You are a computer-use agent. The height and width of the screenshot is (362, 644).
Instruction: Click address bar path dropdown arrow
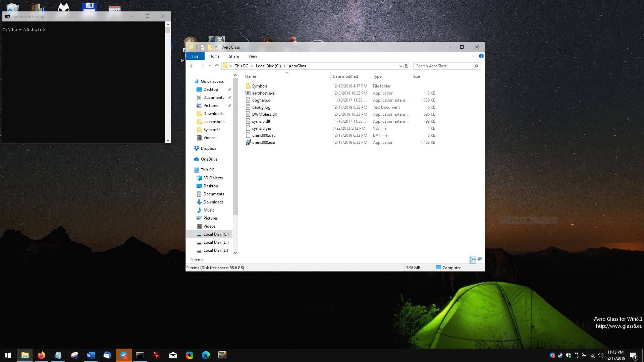400,66
